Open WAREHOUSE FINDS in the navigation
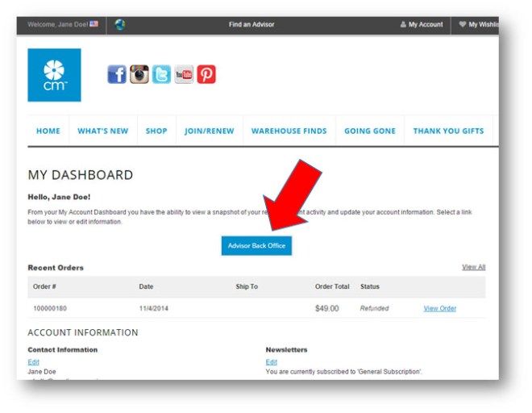Image resolution: width=532 pixels, height=413 pixels. click(x=289, y=131)
